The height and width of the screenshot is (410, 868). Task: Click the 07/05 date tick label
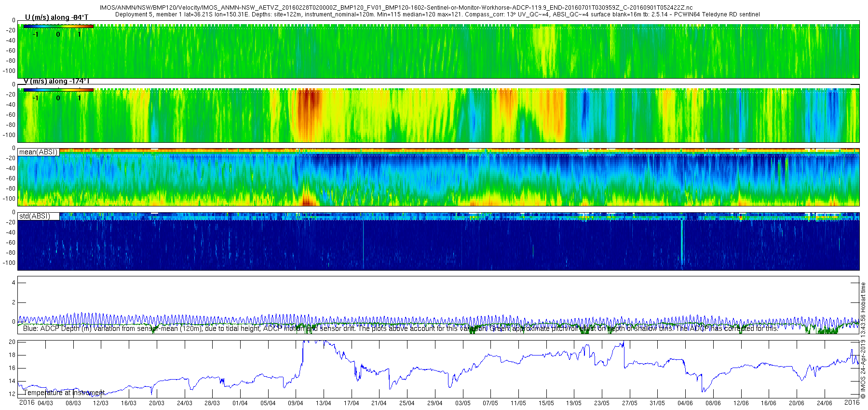[490, 403]
